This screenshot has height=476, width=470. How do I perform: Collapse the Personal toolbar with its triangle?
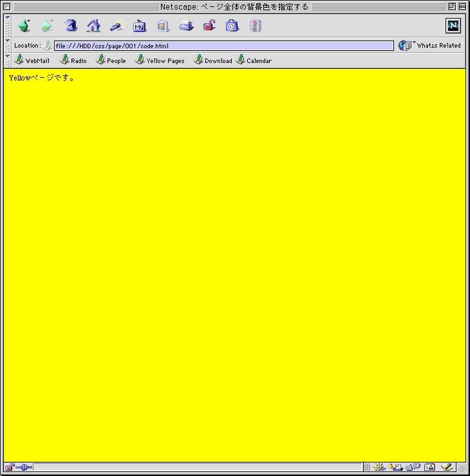coord(8,56)
